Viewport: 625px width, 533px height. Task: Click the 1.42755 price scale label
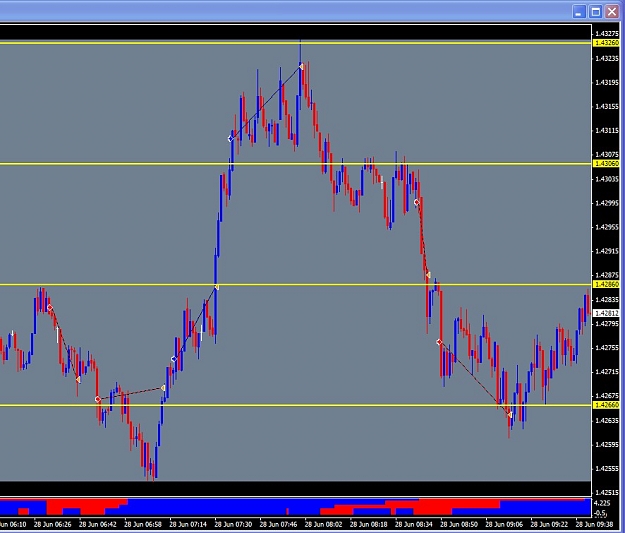click(607, 348)
